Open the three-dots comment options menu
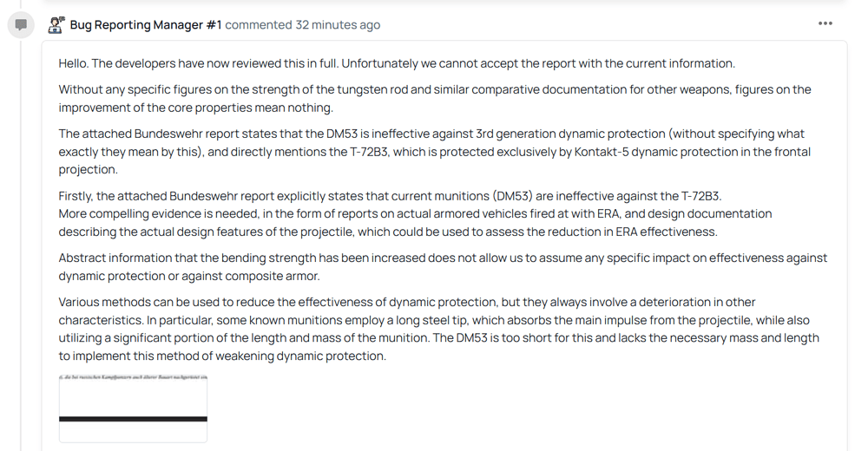The image size is (868, 451). [825, 23]
